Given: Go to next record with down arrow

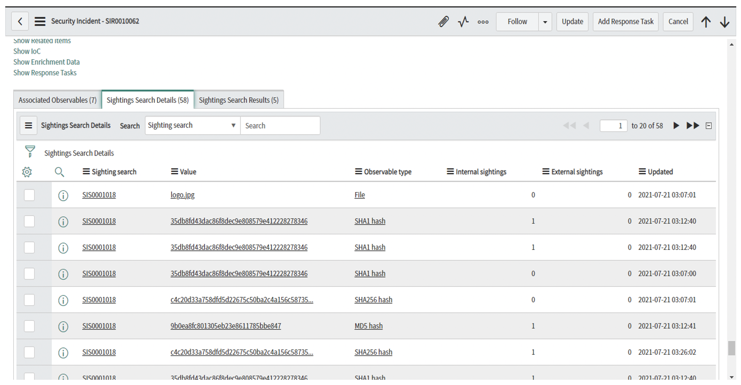Looking at the screenshot, I should [724, 22].
